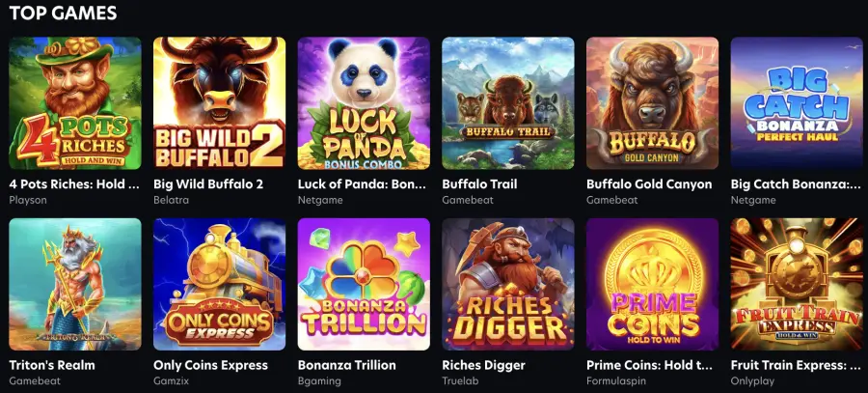
Task: Click the Belatra provider name
Action: pos(171,200)
